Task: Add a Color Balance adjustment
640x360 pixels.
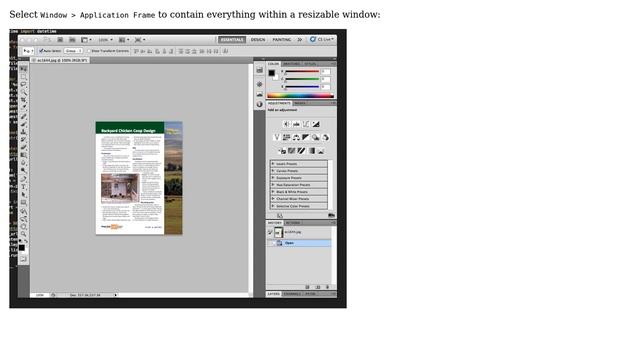Action: coord(296,138)
